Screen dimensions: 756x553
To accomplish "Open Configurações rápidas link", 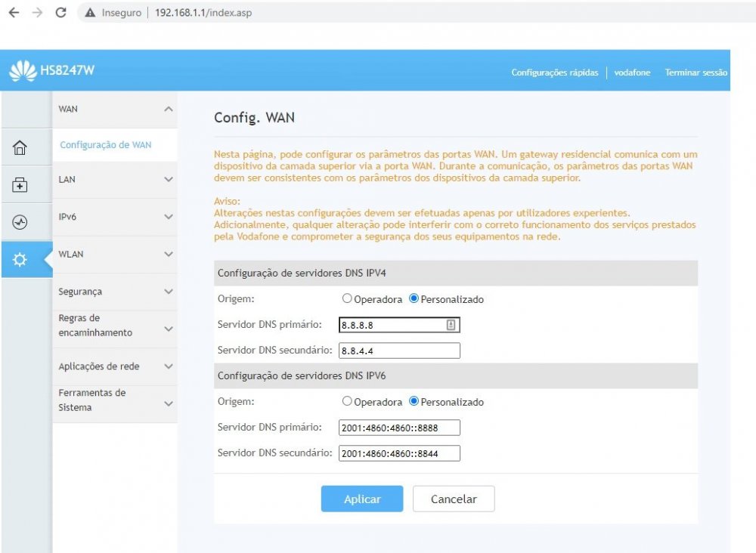I will click(x=554, y=73).
